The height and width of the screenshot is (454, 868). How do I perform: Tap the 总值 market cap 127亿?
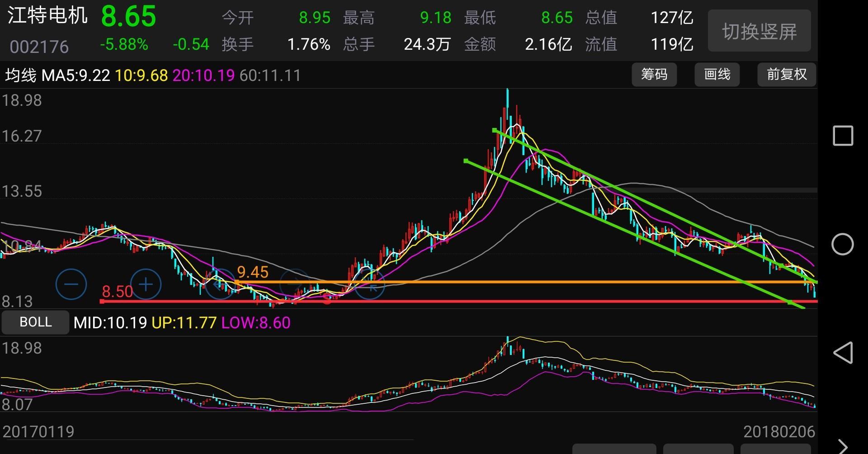tap(672, 18)
